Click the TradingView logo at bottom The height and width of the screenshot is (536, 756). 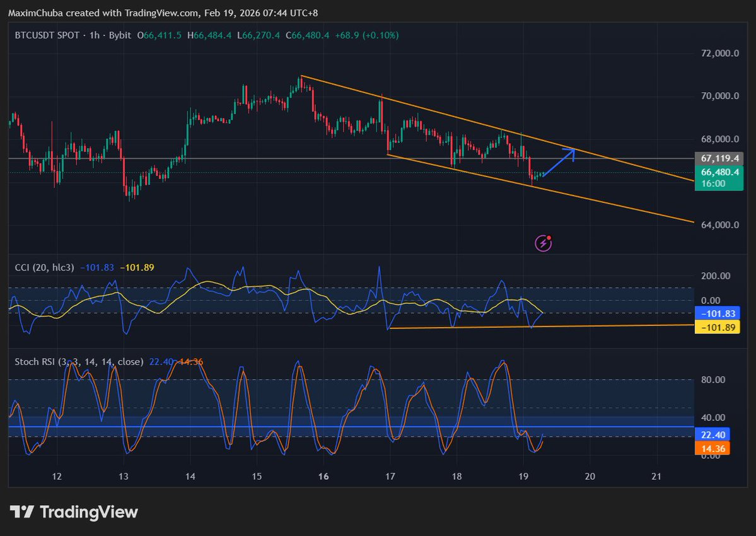[74, 511]
